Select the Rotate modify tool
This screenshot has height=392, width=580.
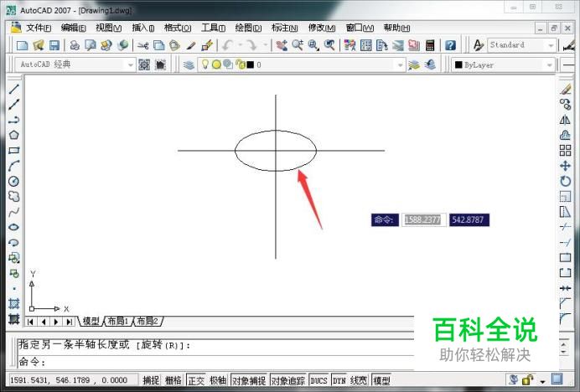point(565,181)
